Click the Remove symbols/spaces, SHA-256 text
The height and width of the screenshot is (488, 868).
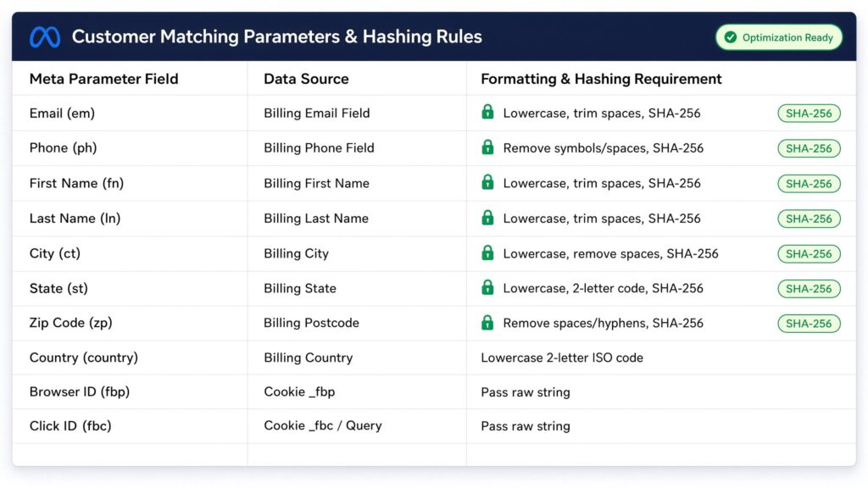(x=604, y=148)
